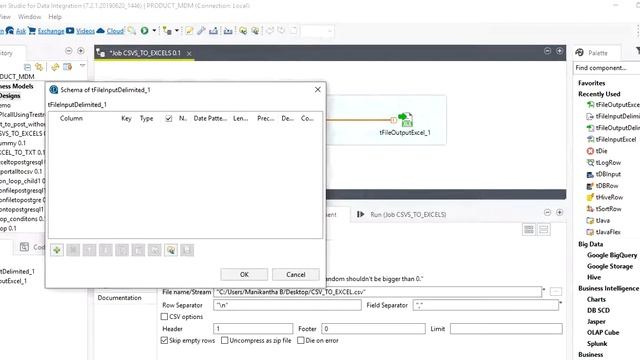The height and width of the screenshot is (360, 640).
Task: Maximize the repository panel
Action: click(x=81, y=51)
